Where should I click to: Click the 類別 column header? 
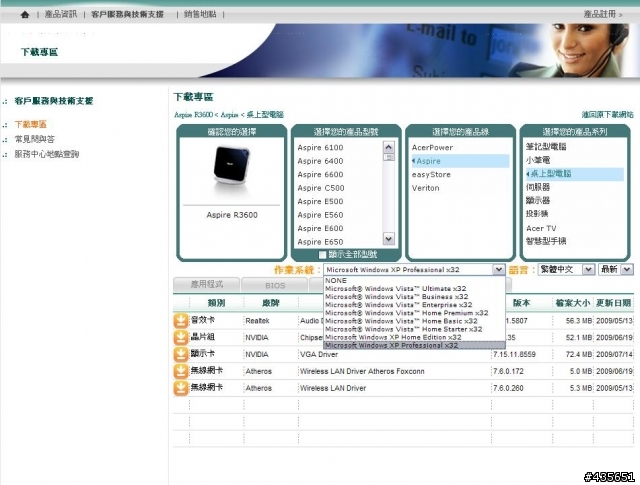tap(216, 303)
